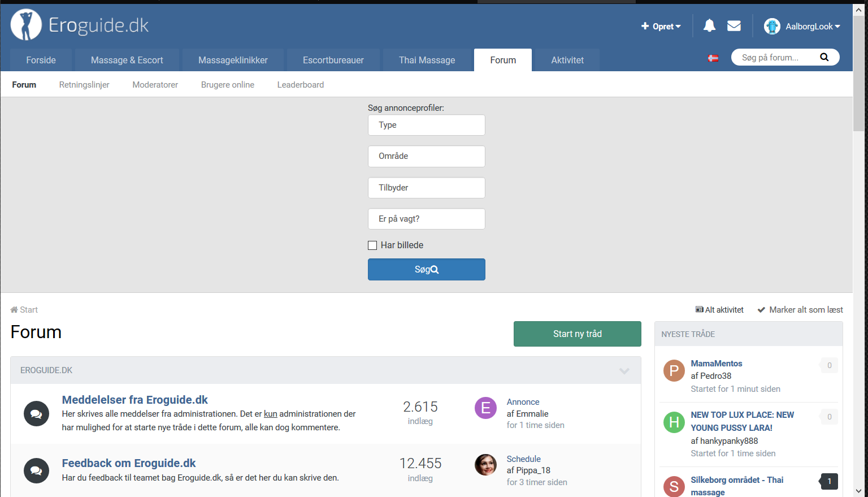Screen dimensions: 868x497
Task: Click reply count on NEW TOP LUX thread
Action: click(x=830, y=417)
